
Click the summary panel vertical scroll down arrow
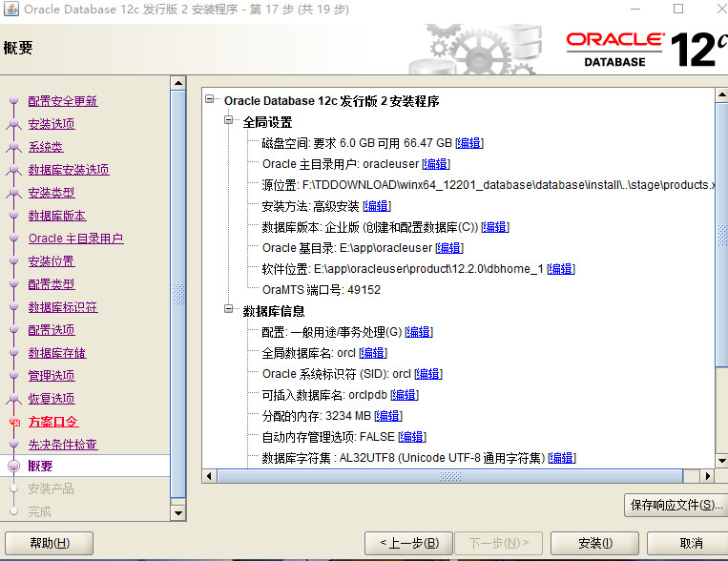pos(722,461)
